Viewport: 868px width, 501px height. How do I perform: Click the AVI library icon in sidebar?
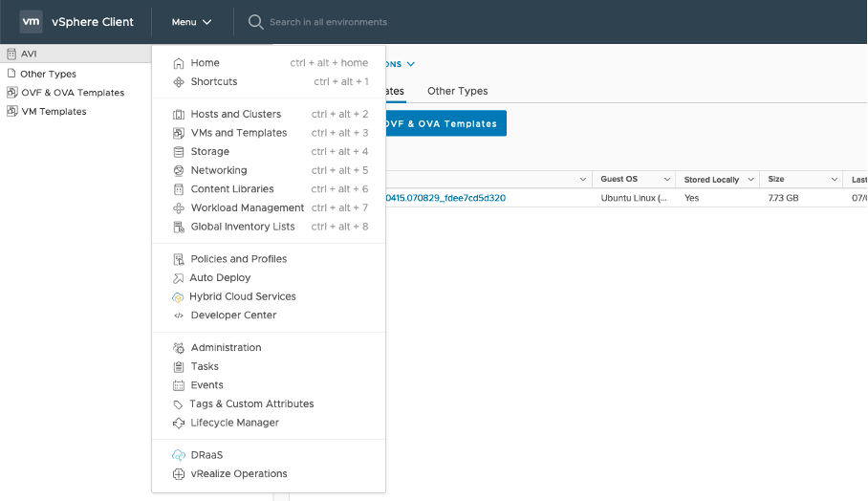(11, 54)
